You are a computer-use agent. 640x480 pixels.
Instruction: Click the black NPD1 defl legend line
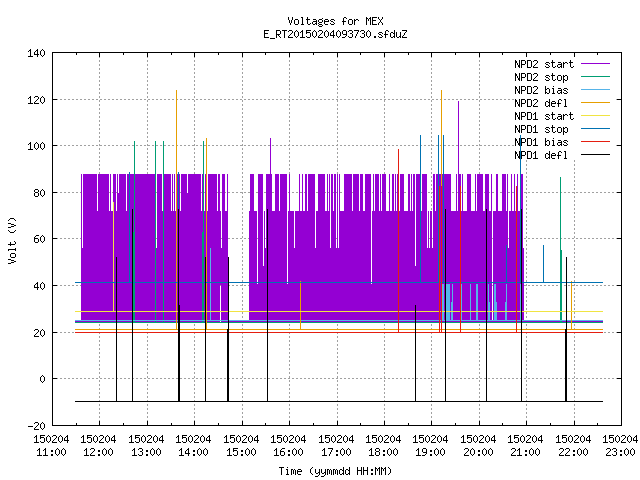coord(595,155)
